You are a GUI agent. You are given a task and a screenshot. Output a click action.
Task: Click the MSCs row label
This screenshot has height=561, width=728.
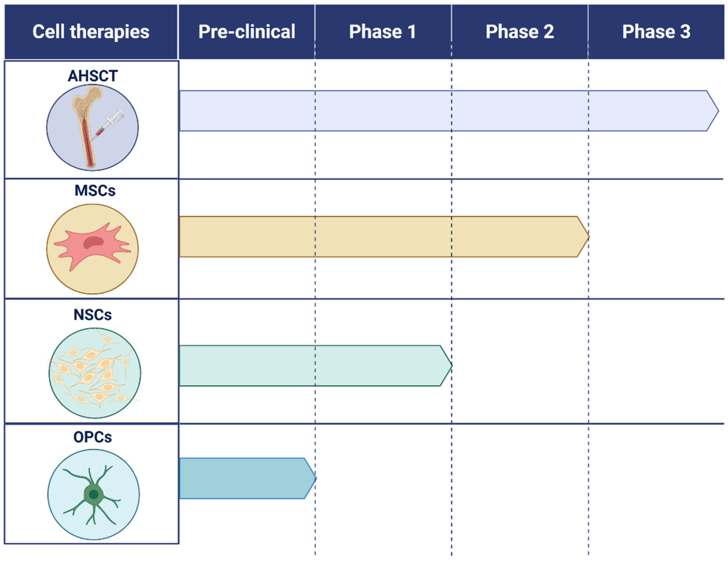point(95,191)
